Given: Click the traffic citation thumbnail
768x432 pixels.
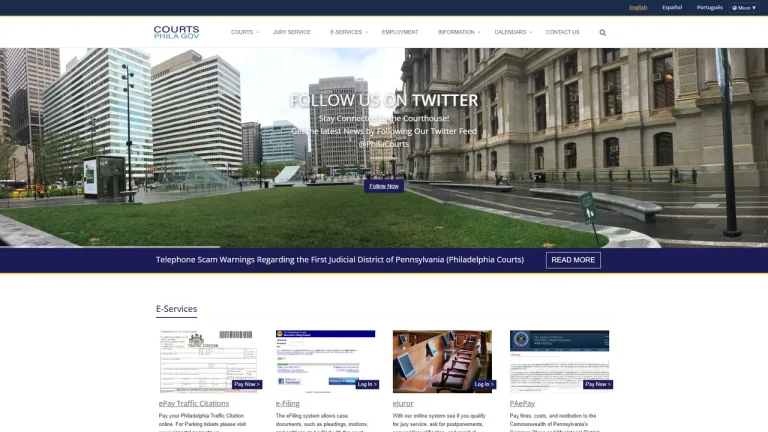Looking at the screenshot, I should pyautogui.click(x=208, y=361).
